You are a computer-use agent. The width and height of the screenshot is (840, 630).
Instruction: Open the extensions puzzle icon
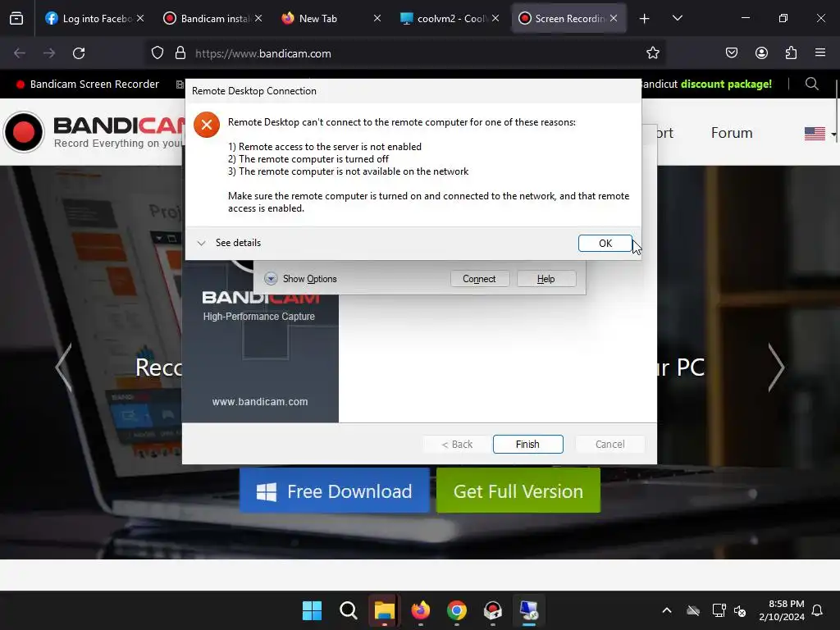tap(791, 53)
